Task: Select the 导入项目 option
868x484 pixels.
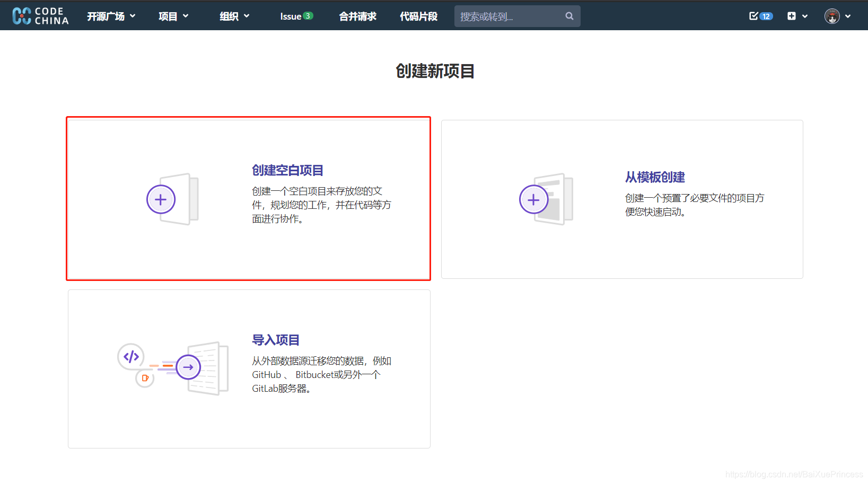Action: [275, 340]
